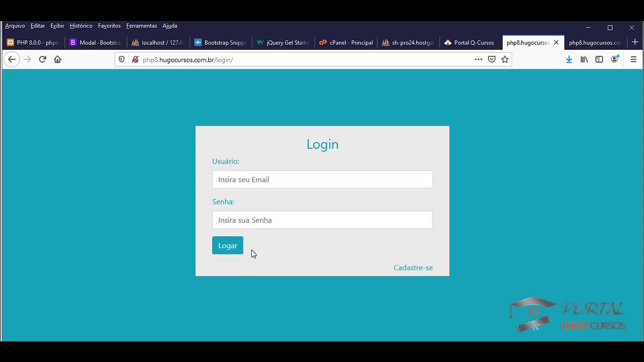This screenshot has height=362, width=644.
Task: Switch to the sh-pro24.hostgator tab
Action: point(408,43)
